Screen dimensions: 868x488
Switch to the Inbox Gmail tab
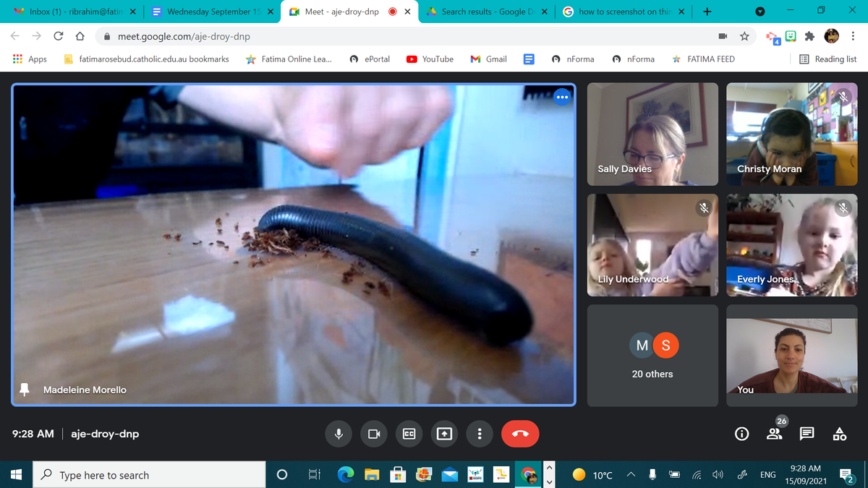(x=71, y=12)
